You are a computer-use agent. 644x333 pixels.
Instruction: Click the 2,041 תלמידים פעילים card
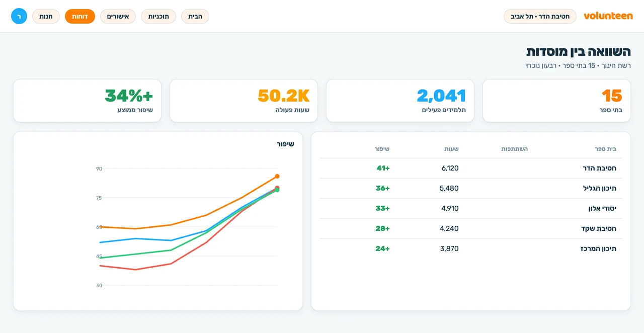[400, 101]
